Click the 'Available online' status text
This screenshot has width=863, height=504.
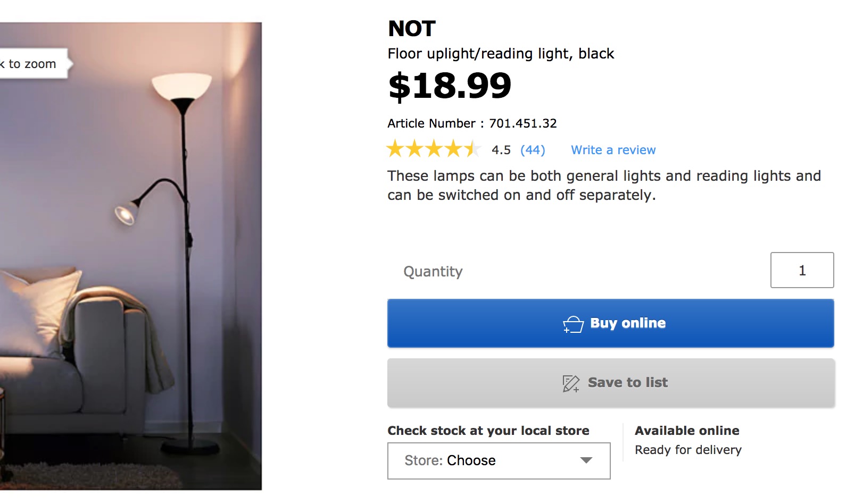[686, 431]
